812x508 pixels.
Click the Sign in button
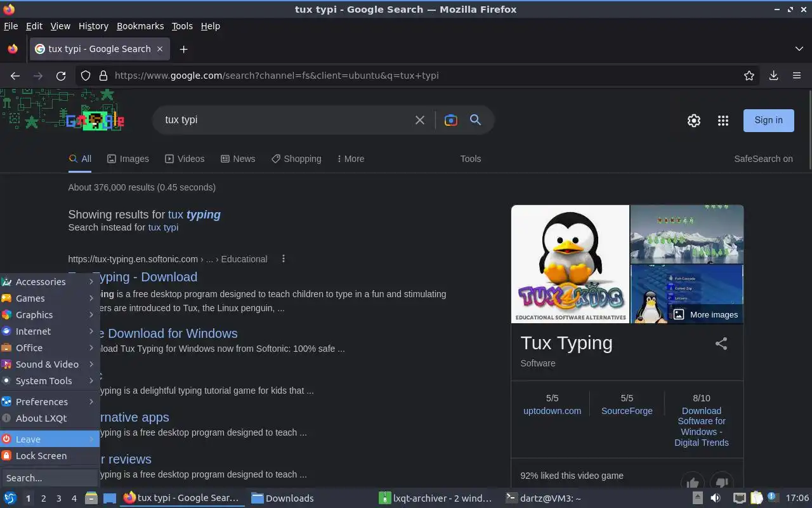click(768, 120)
